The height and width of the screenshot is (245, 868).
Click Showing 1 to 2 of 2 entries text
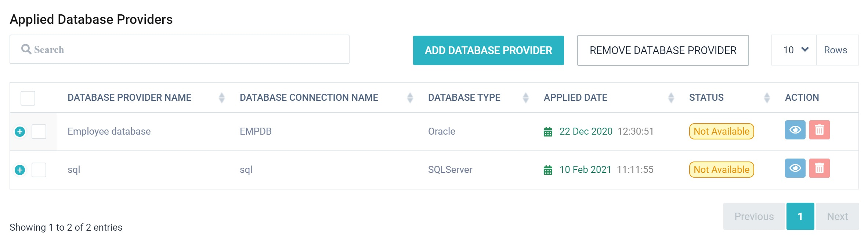[x=66, y=227]
